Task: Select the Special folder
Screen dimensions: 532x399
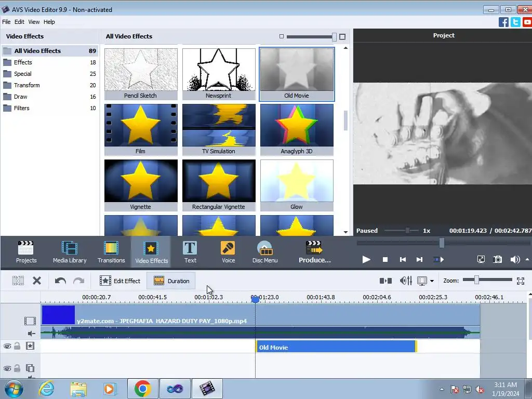Action: 50,74
